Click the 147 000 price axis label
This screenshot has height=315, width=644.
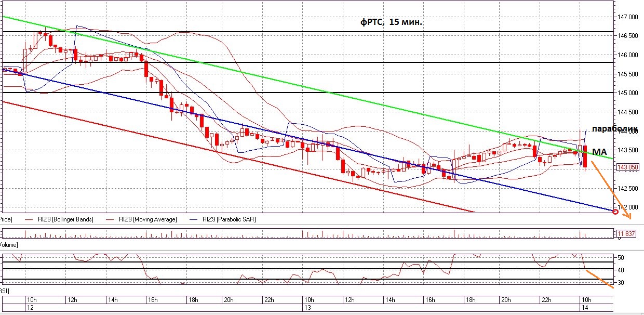(628, 17)
